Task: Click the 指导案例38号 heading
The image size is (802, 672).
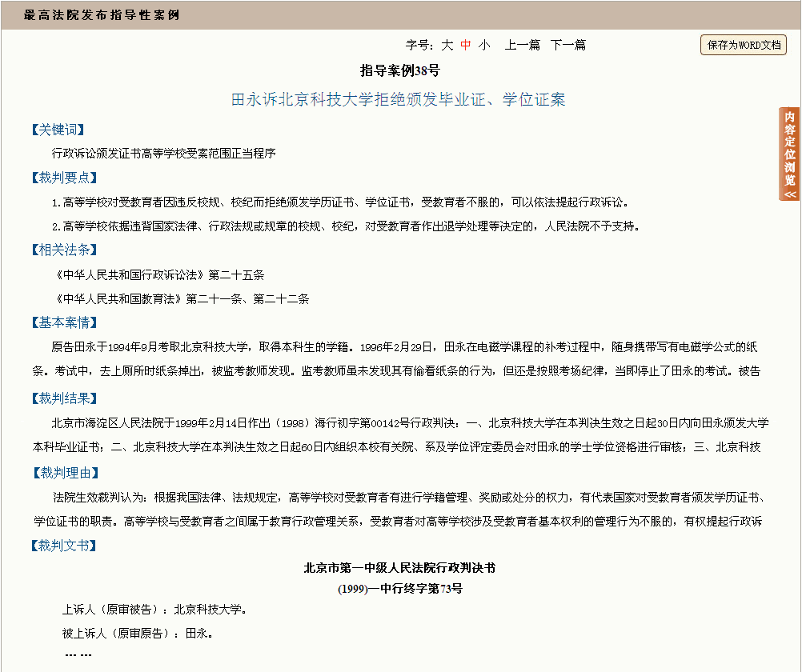Action: pos(400,70)
